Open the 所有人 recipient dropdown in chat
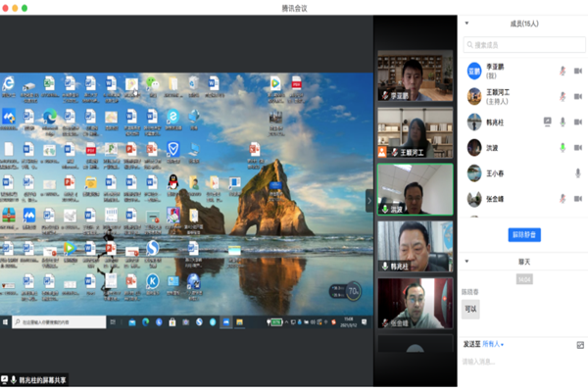Screen dimensions: 588x392 pyautogui.click(x=493, y=344)
